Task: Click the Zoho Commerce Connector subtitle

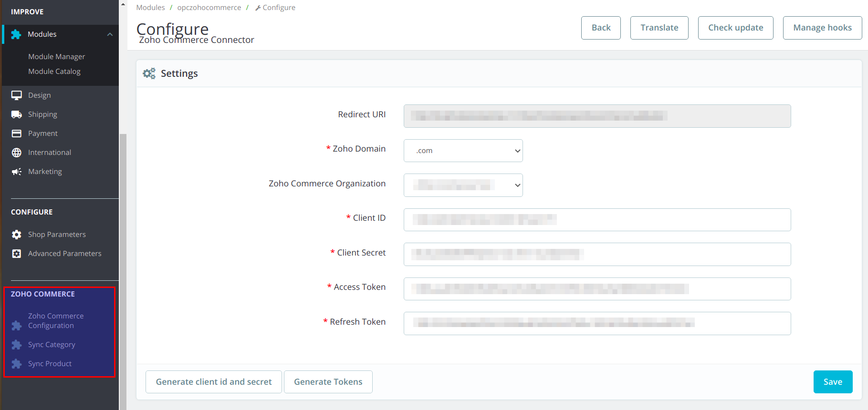Action: [197, 40]
